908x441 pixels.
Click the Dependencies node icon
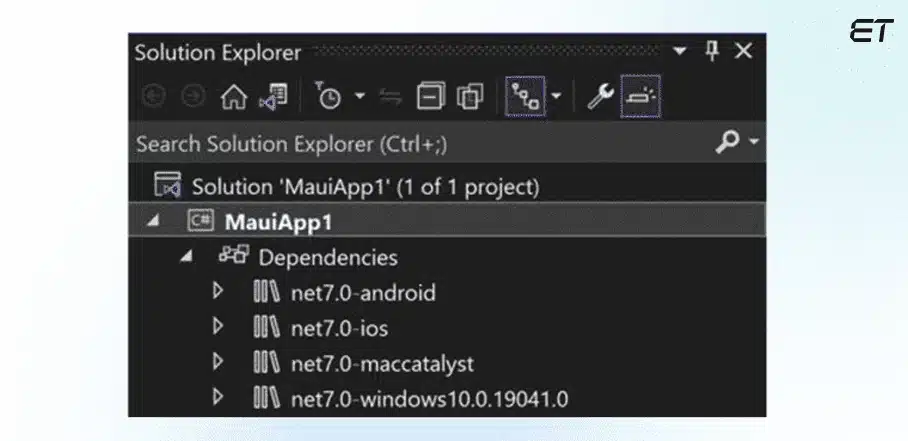coord(234,255)
